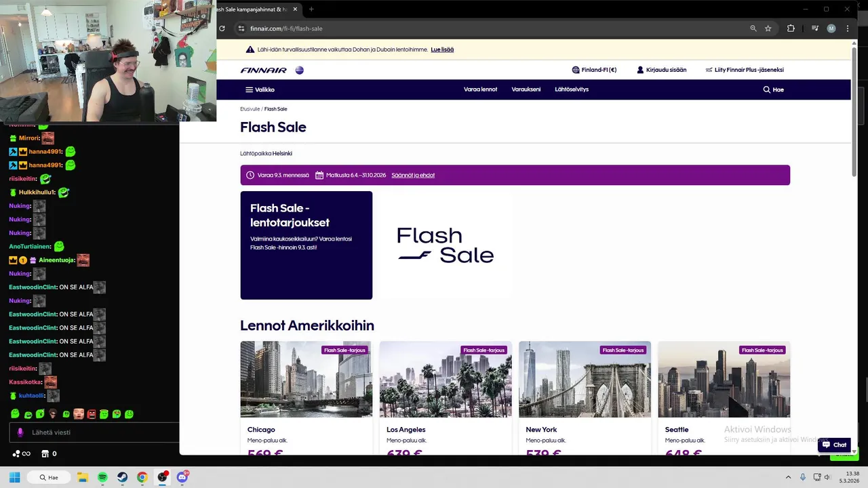Open the Hae search in the Finnair navigation
Image resolution: width=868 pixels, height=488 pixels.
click(x=773, y=89)
